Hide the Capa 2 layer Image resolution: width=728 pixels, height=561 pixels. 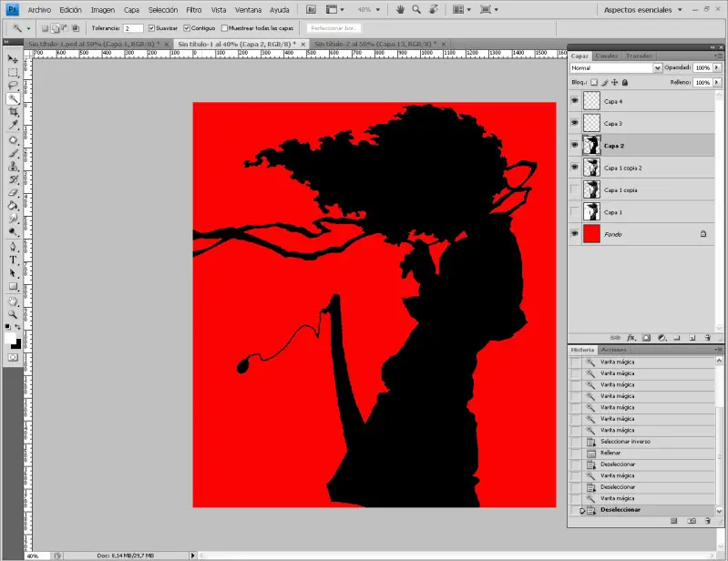point(575,145)
